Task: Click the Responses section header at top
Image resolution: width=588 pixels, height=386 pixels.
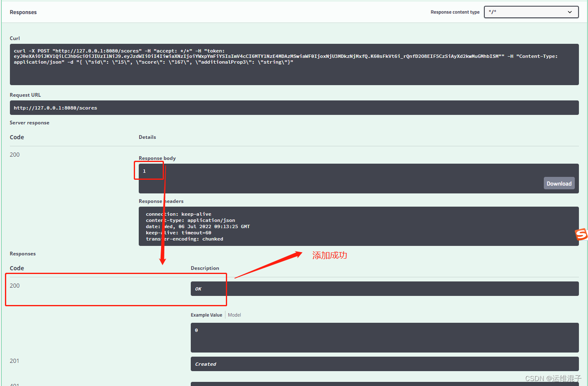Action: pos(23,12)
